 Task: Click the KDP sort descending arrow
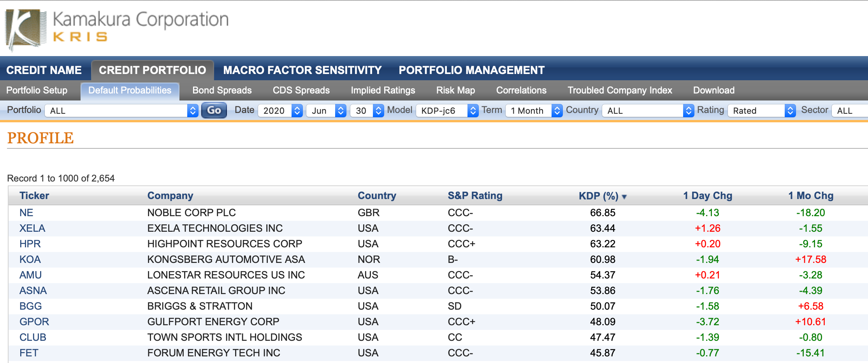tap(624, 197)
